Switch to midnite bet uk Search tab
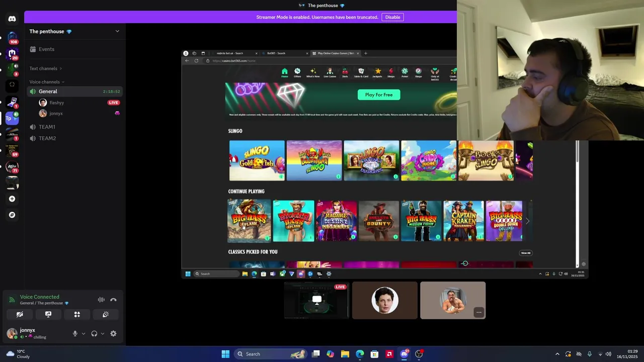This screenshot has height=362, width=644. 234,53
